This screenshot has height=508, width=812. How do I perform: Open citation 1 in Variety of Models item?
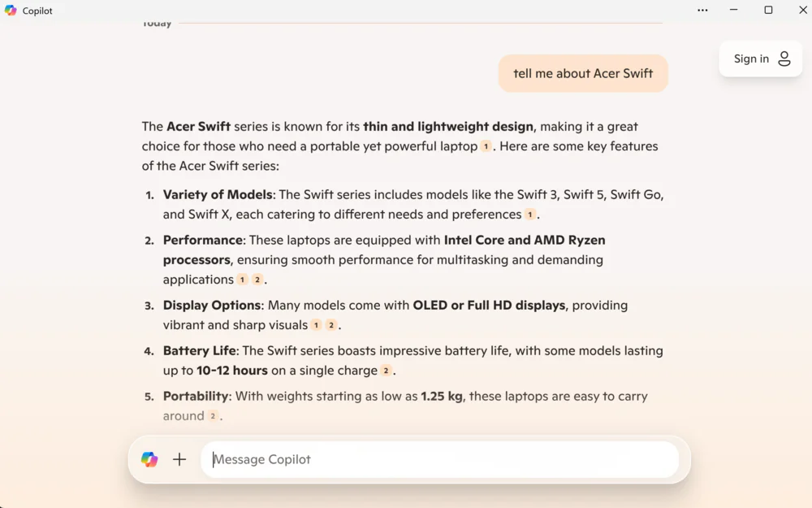coord(529,215)
